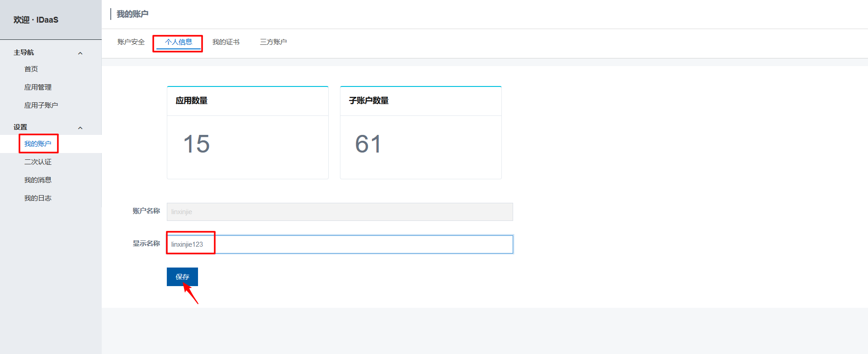Click the 欢迎 · IDaaS header title
This screenshot has width=868, height=354.
click(x=36, y=20)
